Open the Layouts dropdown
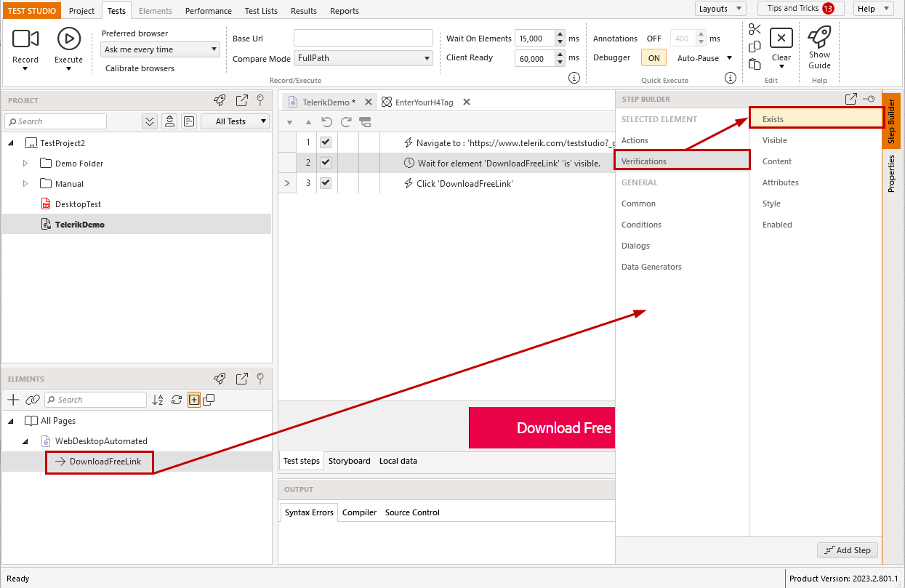The width and height of the screenshot is (905, 588). (x=720, y=9)
